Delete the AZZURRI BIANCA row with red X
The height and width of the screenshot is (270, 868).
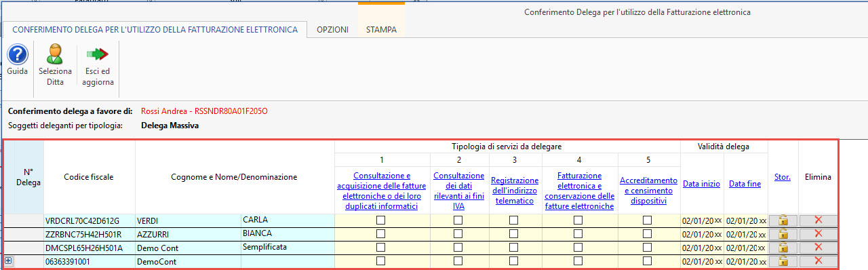coord(818,234)
